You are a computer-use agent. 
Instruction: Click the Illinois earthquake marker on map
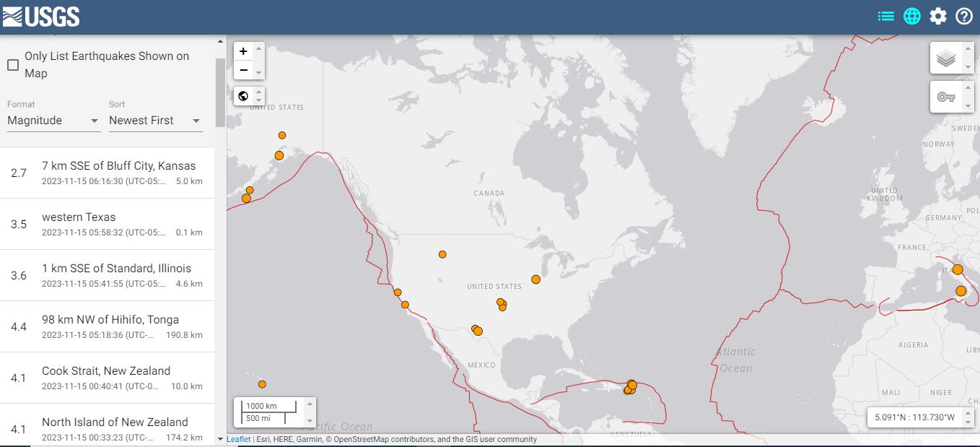pos(535,279)
